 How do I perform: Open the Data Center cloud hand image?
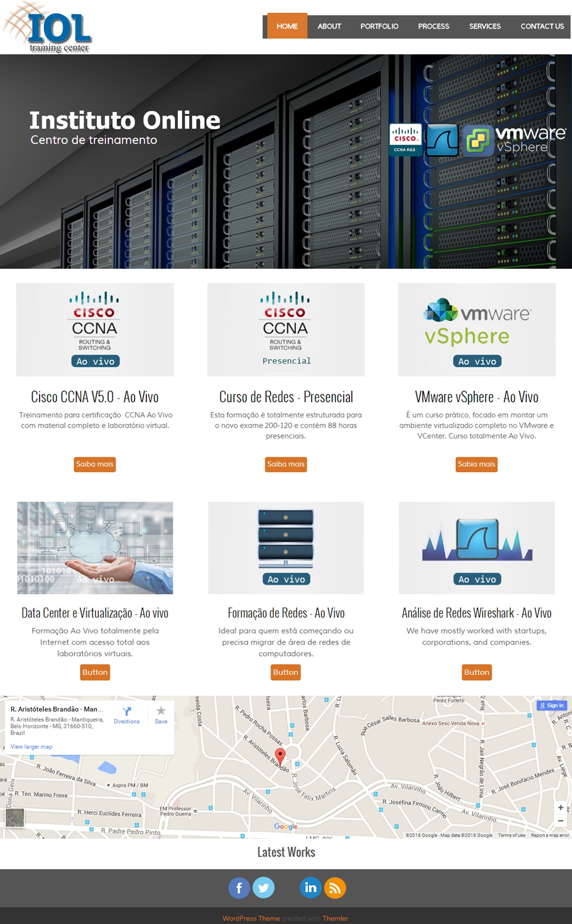click(x=95, y=548)
